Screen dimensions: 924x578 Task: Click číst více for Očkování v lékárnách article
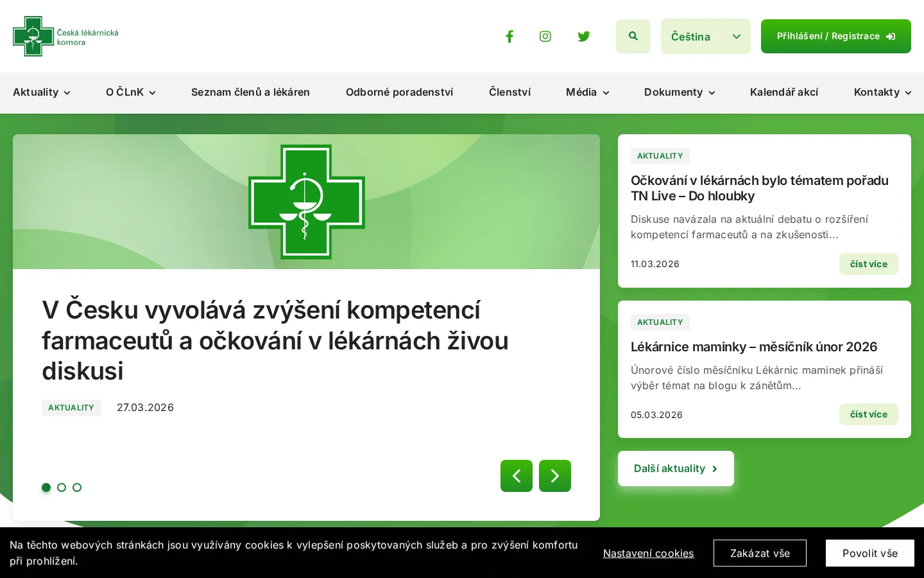(x=869, y=264)
